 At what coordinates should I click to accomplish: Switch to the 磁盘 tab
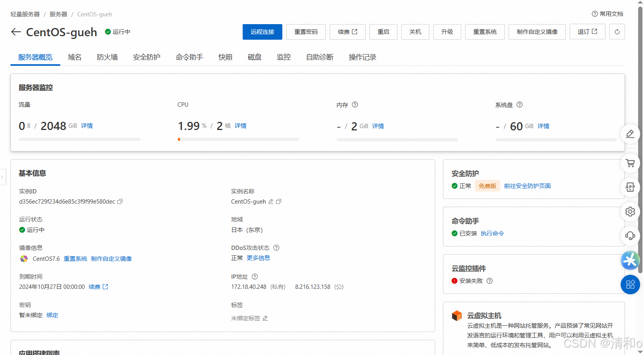pyautogui.click(x=255, y=57)
